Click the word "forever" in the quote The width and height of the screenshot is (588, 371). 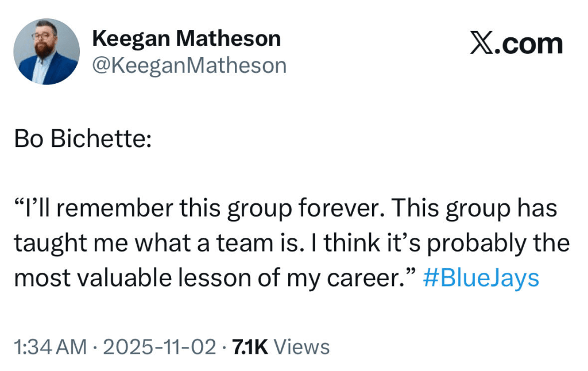click(347, 208)
